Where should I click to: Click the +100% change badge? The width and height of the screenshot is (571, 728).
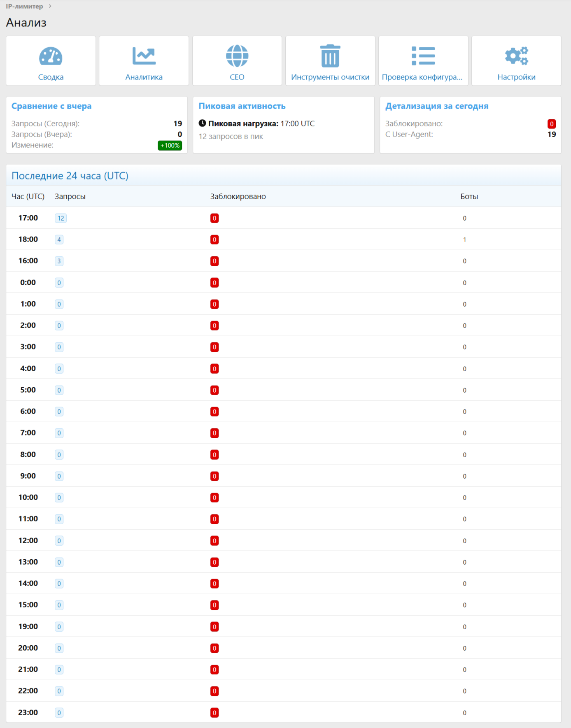point(170,145)
